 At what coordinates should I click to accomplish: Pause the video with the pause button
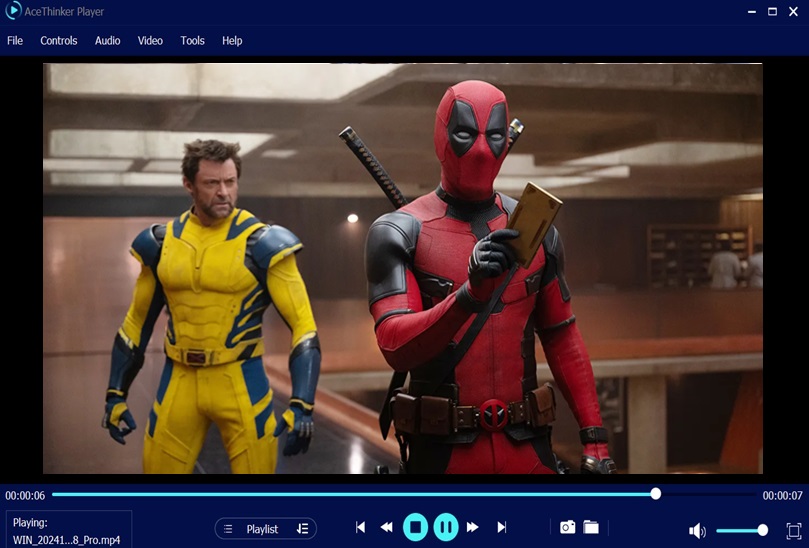(x=446, y=527)
